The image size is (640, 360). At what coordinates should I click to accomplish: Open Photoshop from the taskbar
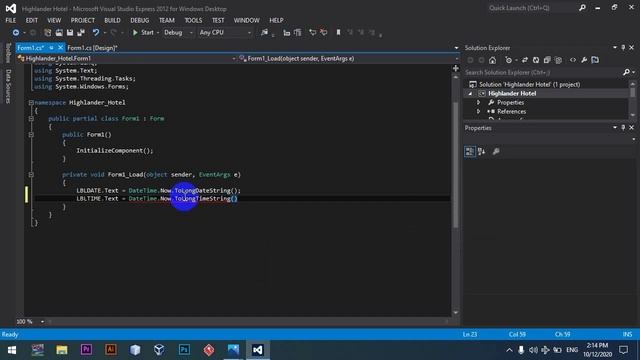point(184,350)
